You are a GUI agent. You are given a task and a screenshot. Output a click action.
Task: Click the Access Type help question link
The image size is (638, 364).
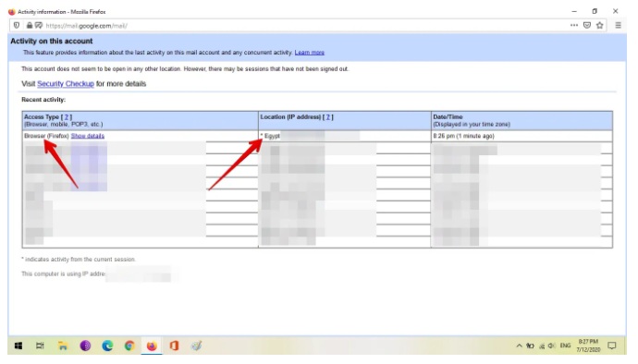click(x=67, y=117)
